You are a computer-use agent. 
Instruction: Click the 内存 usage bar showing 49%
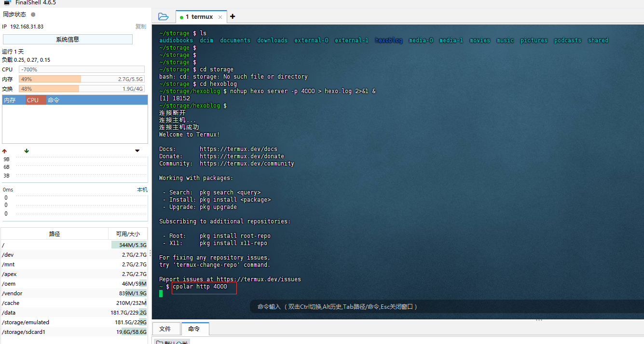click(82, 79)
